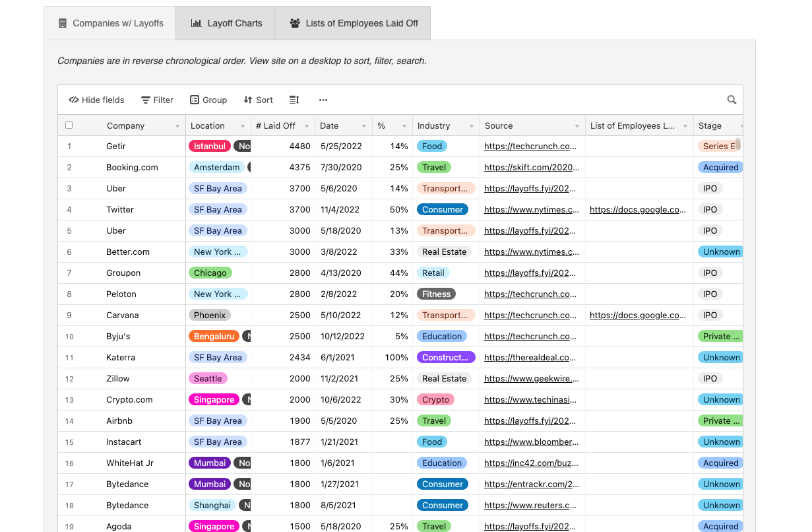Screen dimensions: 812x532
Task: Open Lists of Employees Laid Off tab
Action: point(353,23)
